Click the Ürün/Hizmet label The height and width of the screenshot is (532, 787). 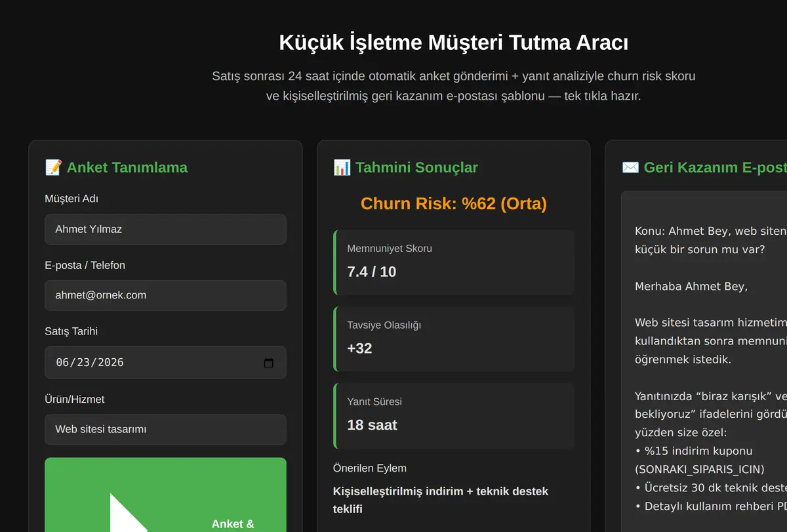(x=75, y=399)
